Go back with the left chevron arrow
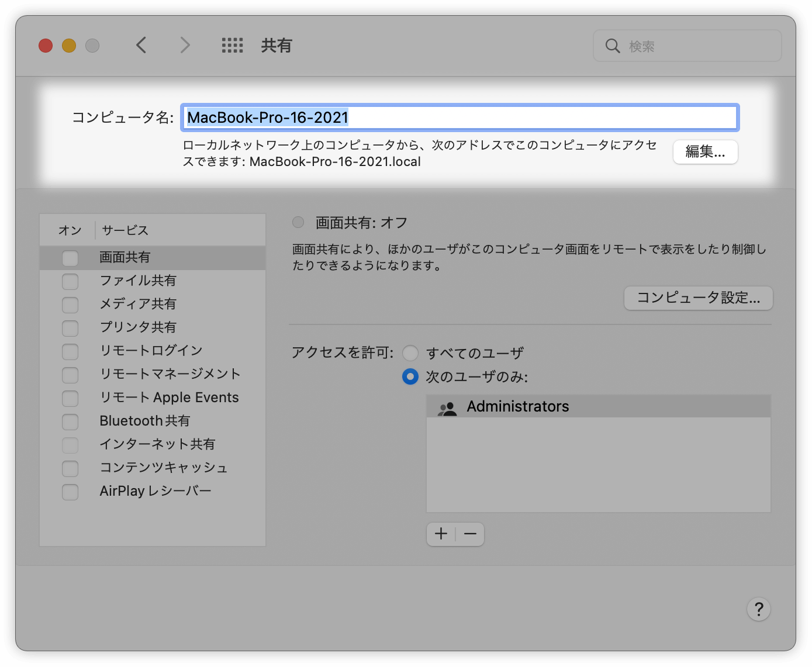 (x=141, y=45)
